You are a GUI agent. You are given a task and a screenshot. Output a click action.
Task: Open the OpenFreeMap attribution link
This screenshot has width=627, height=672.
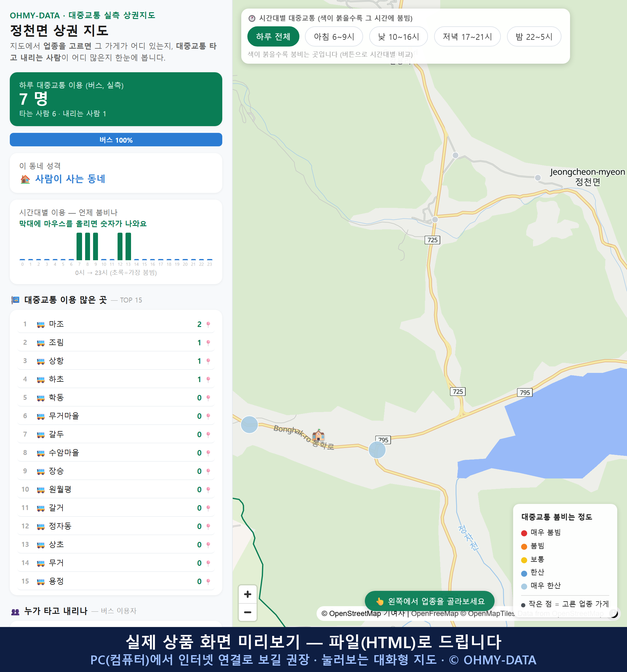coord(434,613)
